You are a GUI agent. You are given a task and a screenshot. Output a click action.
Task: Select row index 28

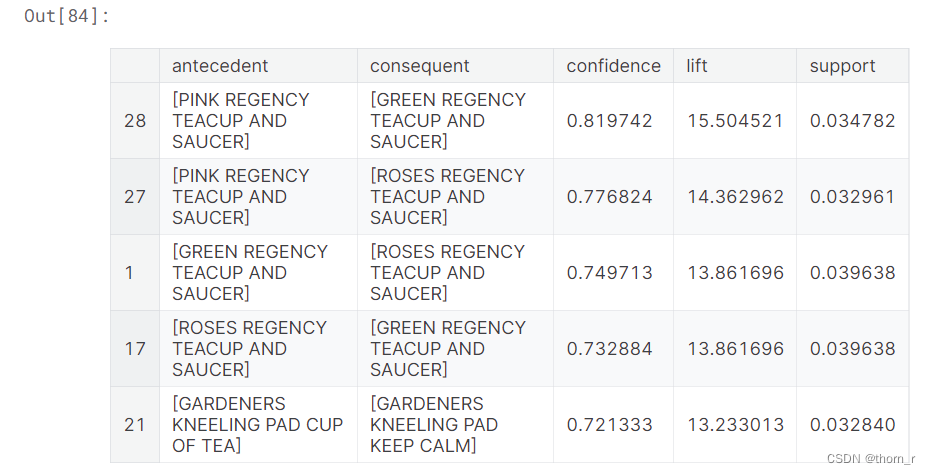(x=135, y=121)
